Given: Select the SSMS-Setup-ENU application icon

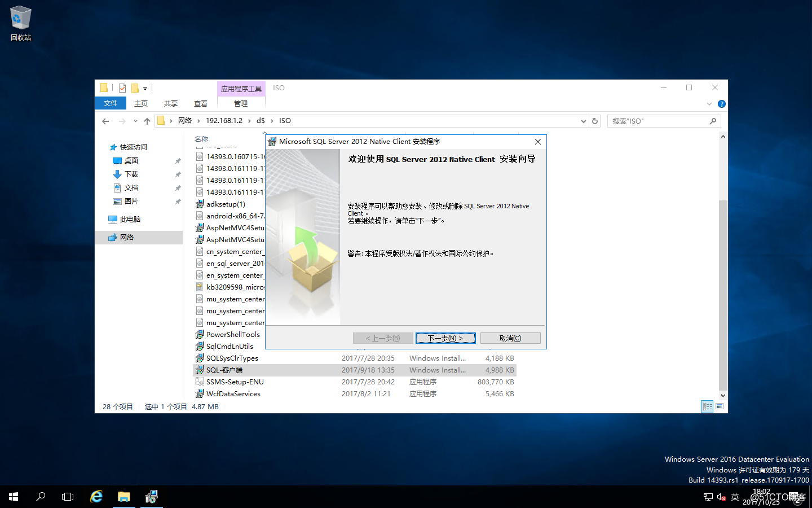Looking at the screenshot, I should [200, 382].
